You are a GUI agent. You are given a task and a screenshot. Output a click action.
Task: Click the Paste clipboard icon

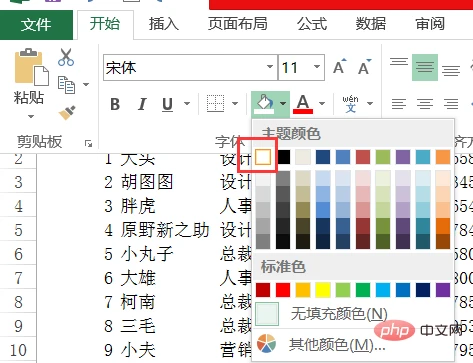[31, 67]
